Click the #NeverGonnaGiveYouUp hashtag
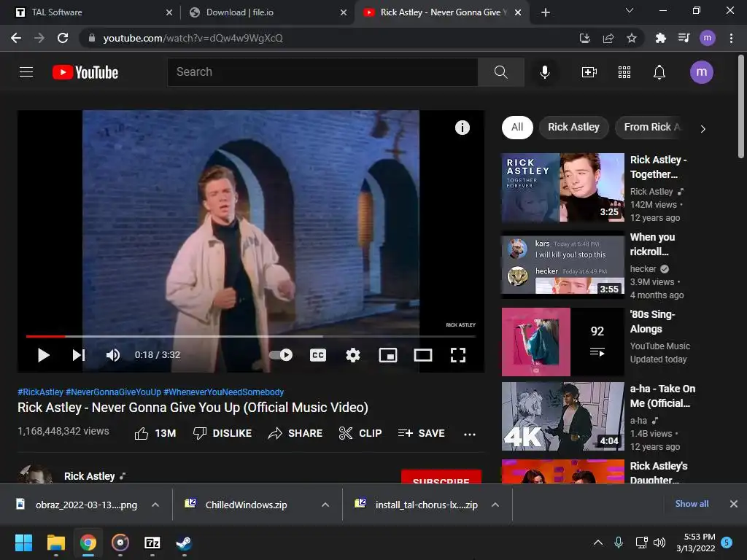Image resolution: width=747 pixels, height=560 pixels. pyautogui.click(x=113, y=392)
